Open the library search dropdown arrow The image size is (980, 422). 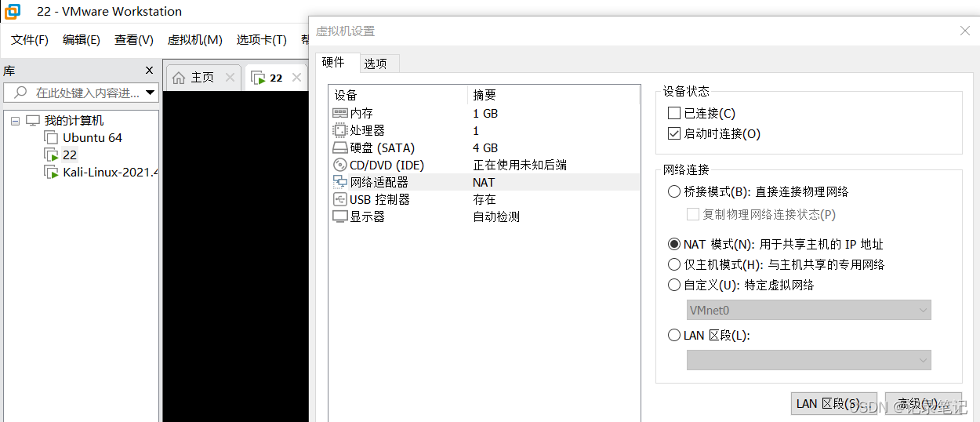[x=150, y=93]
